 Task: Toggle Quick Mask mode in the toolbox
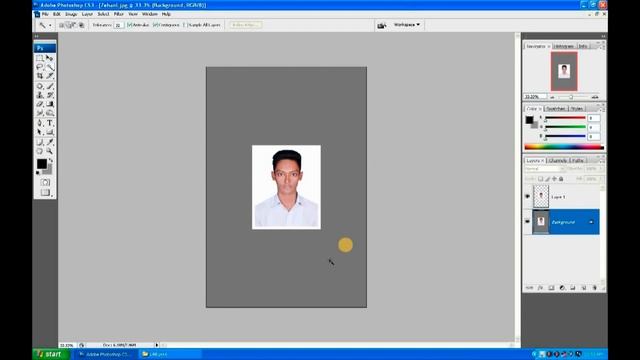click(x=45, y=182)
